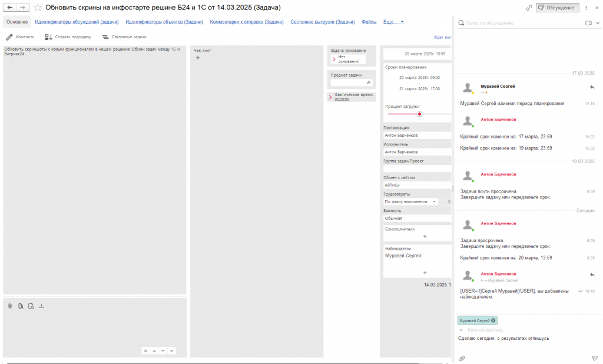Open the Файлы tab
Image resolution: width=603 pixels, height=364 pixels.
tap(369, 22)
